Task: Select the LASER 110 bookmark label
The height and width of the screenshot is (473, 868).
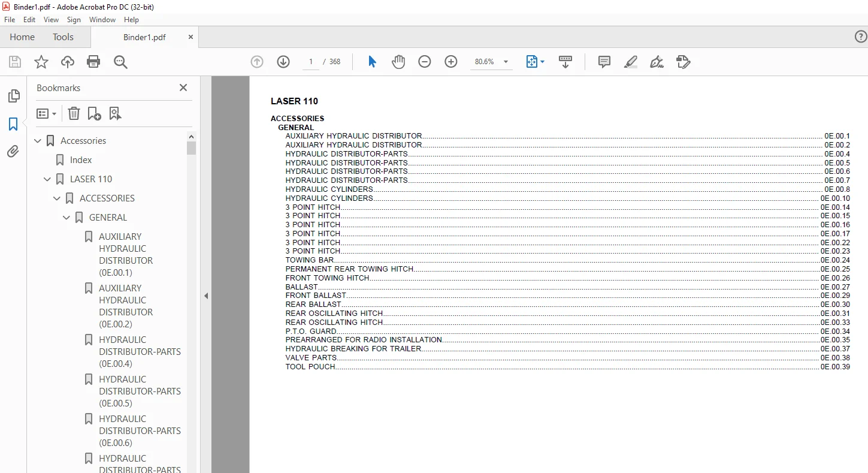Action: click(x=91, y=179)
